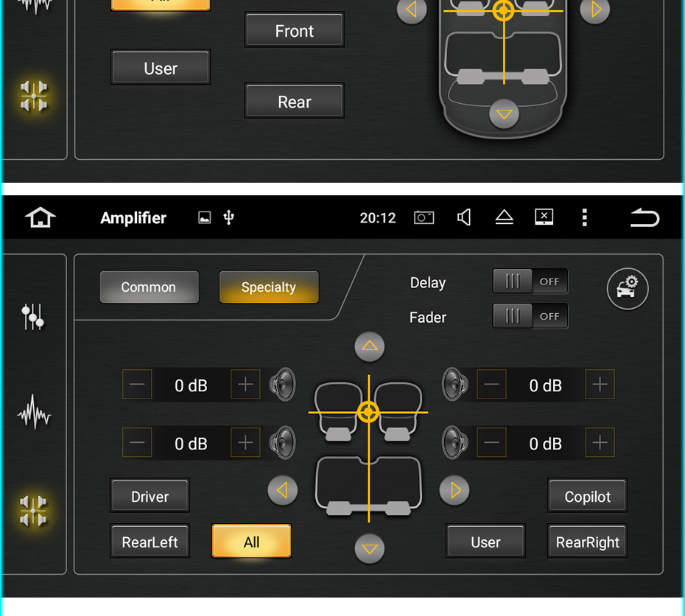Tap the screenshot camera icon
685x616 pixels.
424,217
